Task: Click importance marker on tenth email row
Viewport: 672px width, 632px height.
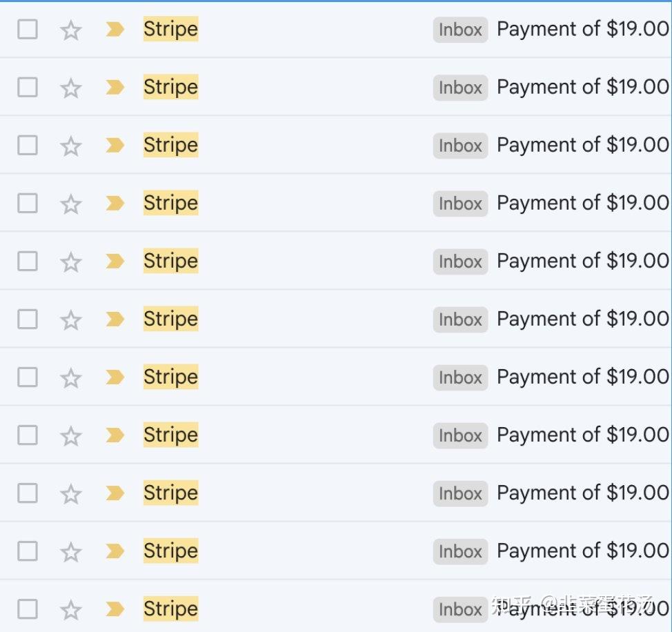Action: [115, 551]
